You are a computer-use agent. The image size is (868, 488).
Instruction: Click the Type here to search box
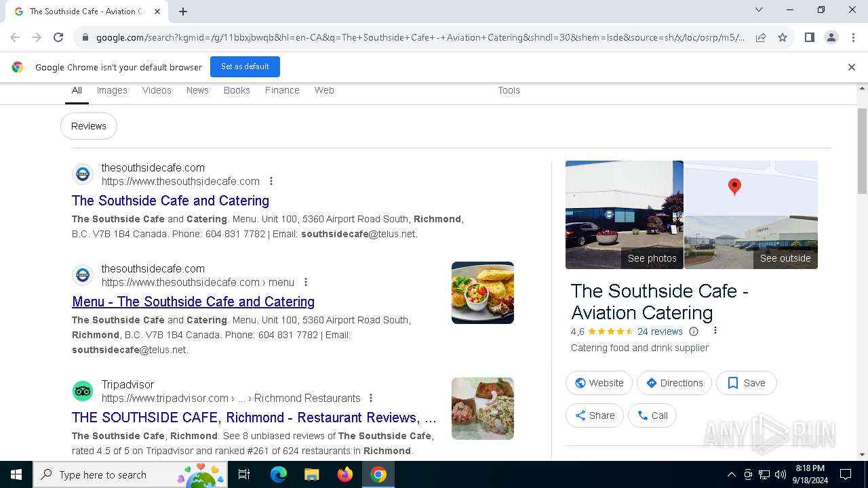pos(129,474)
